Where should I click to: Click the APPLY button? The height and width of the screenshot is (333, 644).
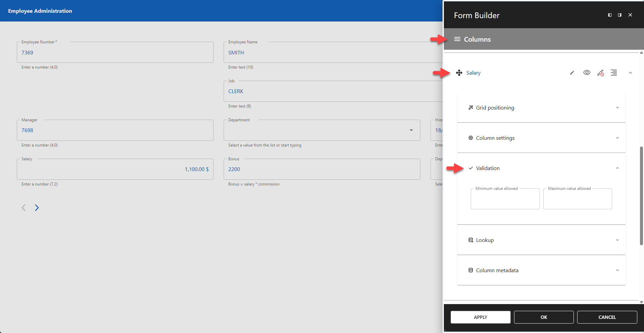(480, 317)
